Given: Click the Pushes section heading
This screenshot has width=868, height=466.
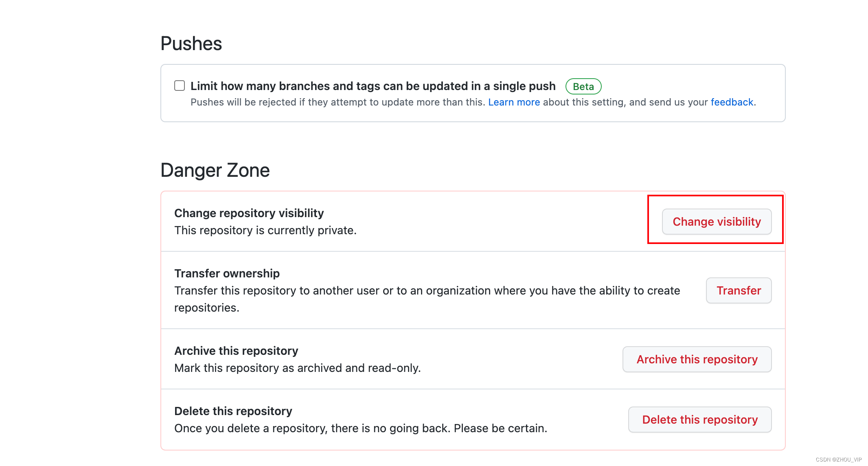Looking at the screenshot, I should 191,44.
